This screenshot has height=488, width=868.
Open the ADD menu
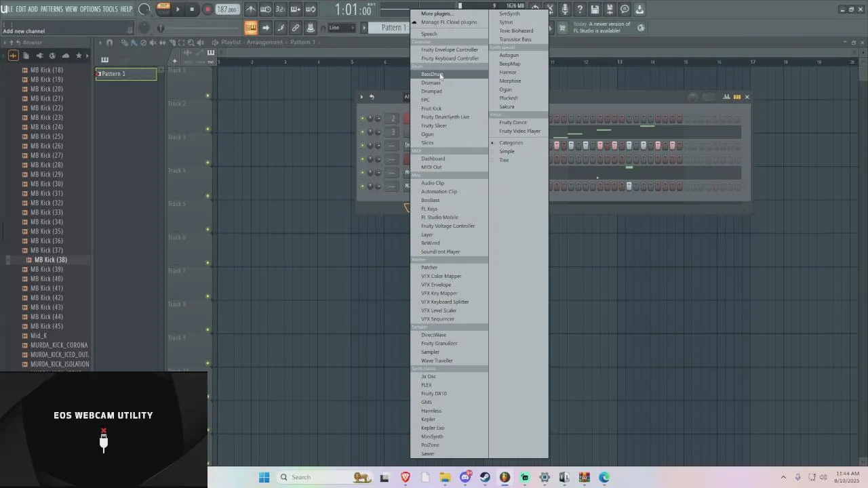[x=33, y=9]
